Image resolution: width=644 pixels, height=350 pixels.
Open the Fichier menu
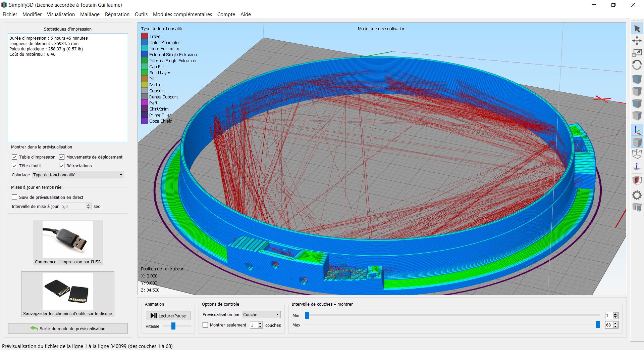coord(10,14)
